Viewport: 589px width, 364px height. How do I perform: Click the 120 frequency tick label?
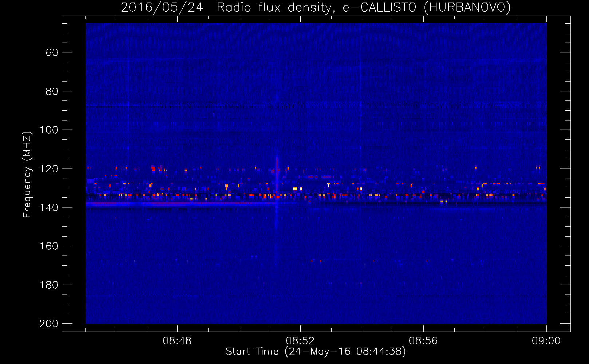[49, 169]
